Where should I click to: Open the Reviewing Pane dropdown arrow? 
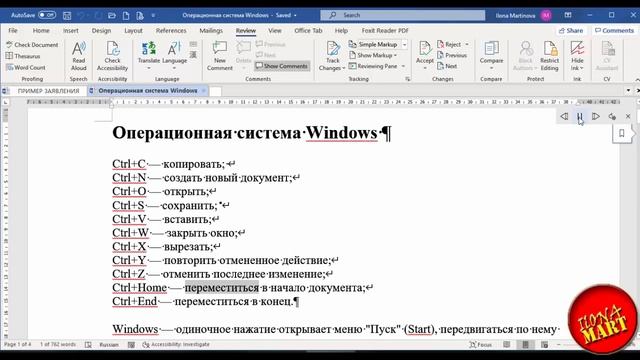pos(403,66)
